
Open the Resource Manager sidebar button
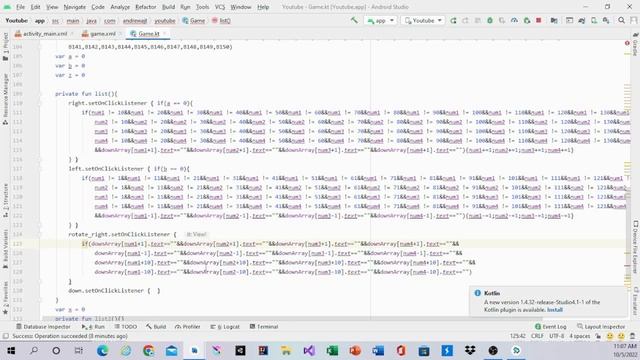pos(5,99)
